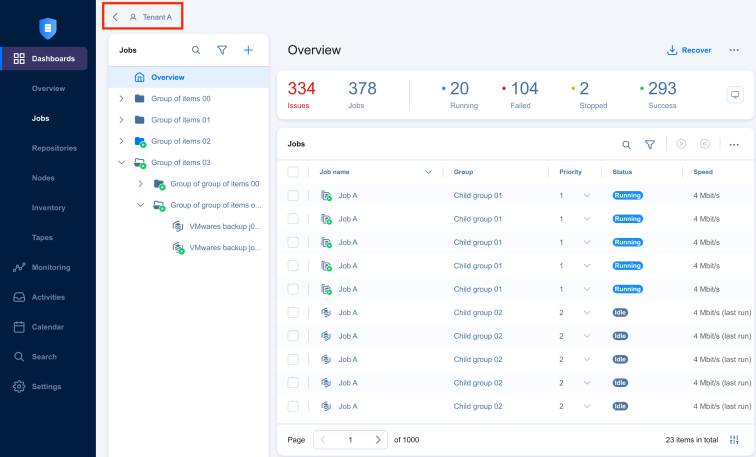Open priority dropdown in first job row

pos(587,195)
